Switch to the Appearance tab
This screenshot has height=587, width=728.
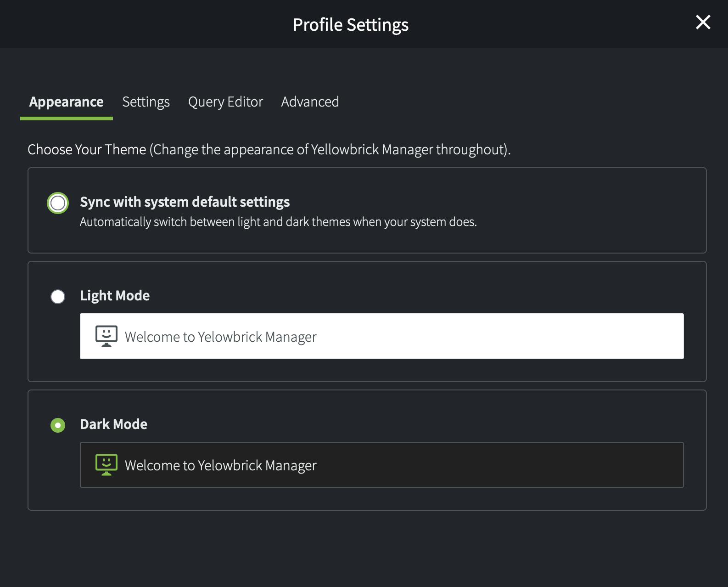(67, 102)
